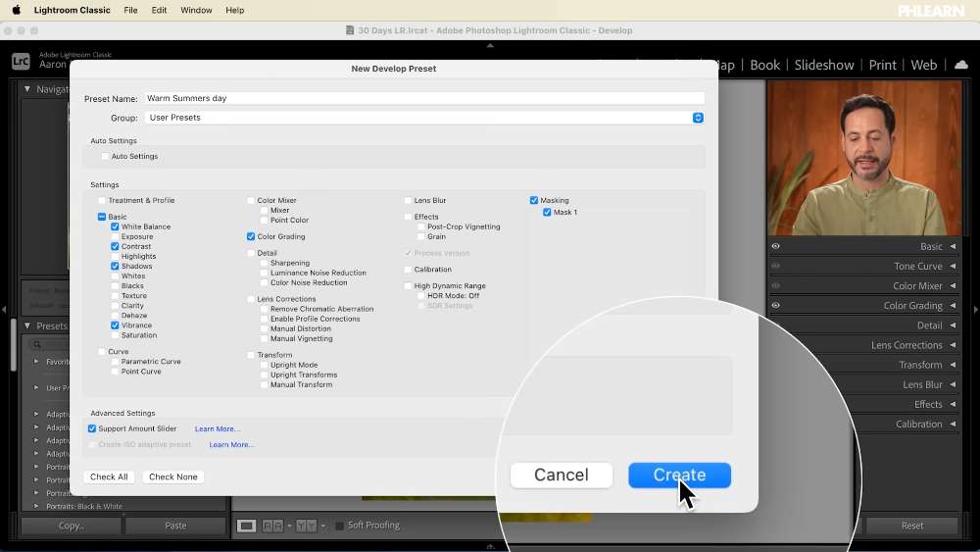Expand the Detail panel
Screen dimensions: 980x552
point(953,326)
